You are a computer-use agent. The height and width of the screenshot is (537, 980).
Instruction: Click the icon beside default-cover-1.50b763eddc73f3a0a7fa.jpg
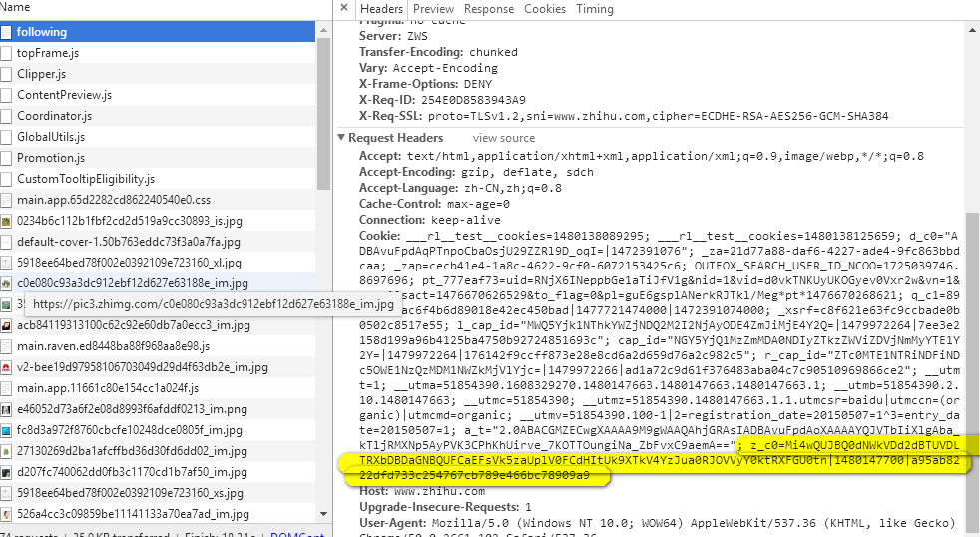[6, 242]
